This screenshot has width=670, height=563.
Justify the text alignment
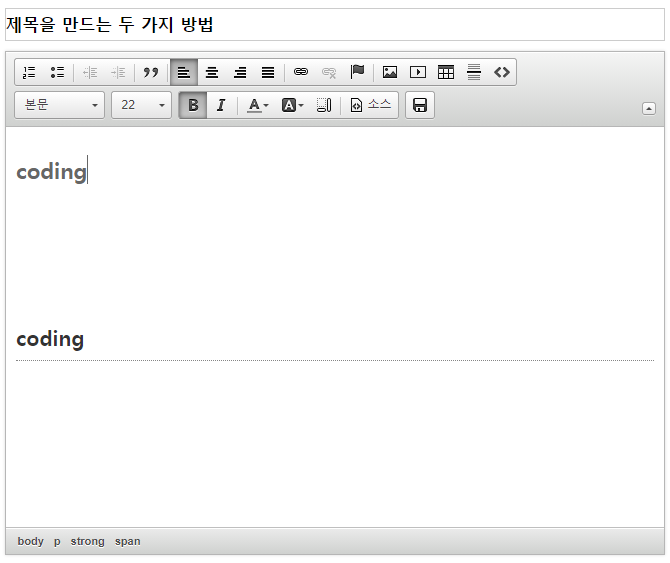(x=268, y=72)
